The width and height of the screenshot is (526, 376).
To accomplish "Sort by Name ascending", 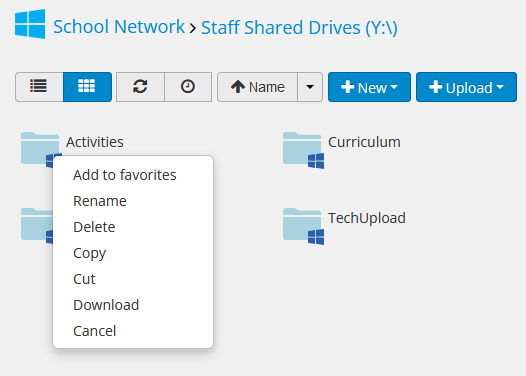I will (x=257, y=87).
